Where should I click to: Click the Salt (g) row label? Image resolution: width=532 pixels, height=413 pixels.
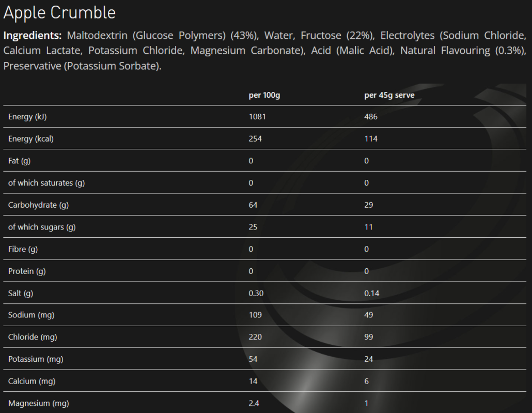coord(21,293)
